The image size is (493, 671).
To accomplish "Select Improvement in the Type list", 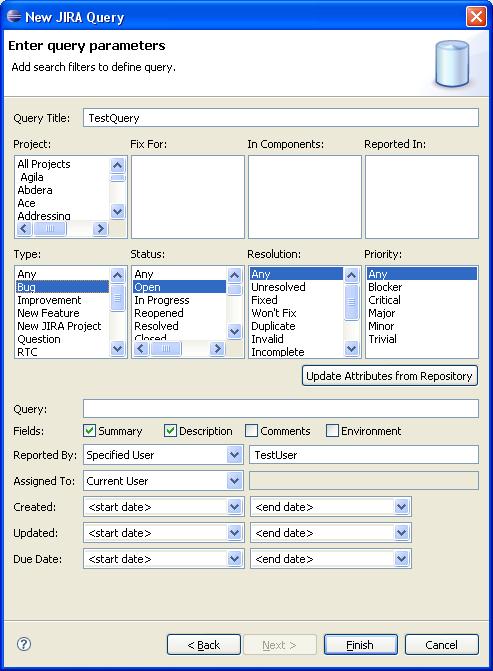I will click(49, 300).
